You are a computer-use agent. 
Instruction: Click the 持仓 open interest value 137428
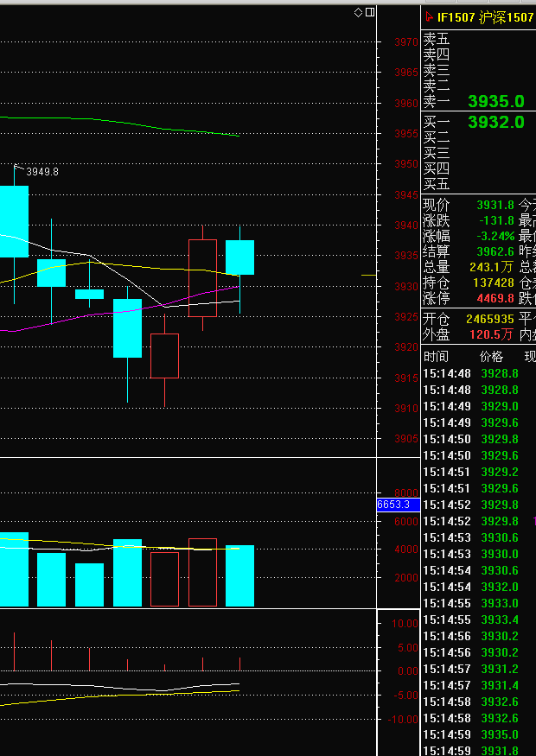(494, 283)
